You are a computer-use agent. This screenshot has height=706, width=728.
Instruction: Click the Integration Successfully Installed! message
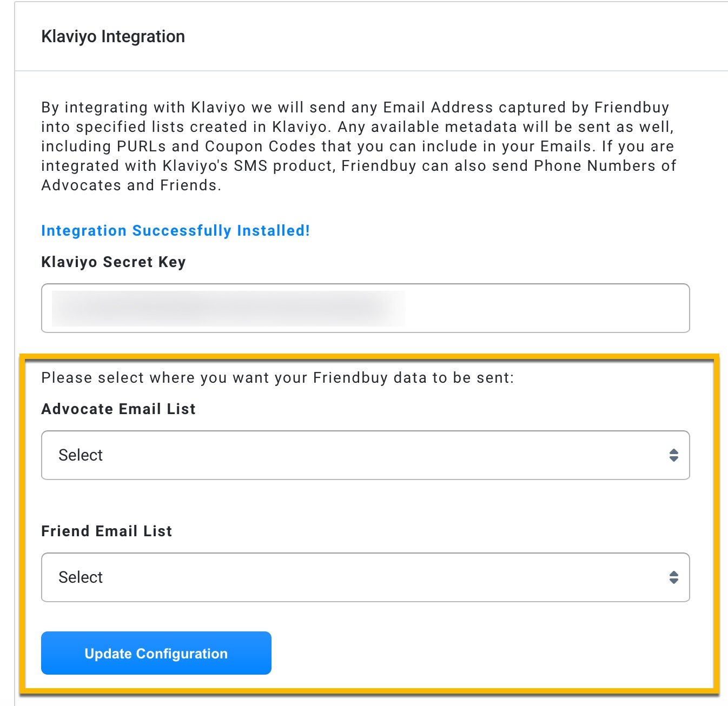pyautogui.click(x=175, y=231)
